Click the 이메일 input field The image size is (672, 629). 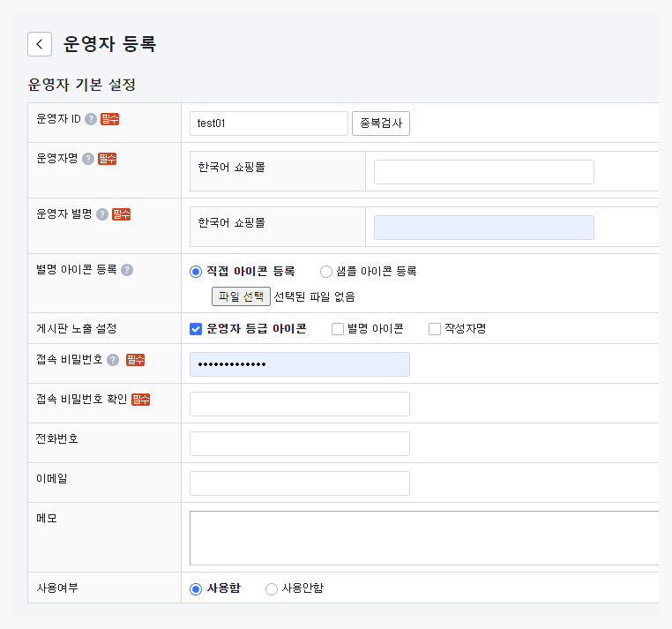click(x=299, y=483)
